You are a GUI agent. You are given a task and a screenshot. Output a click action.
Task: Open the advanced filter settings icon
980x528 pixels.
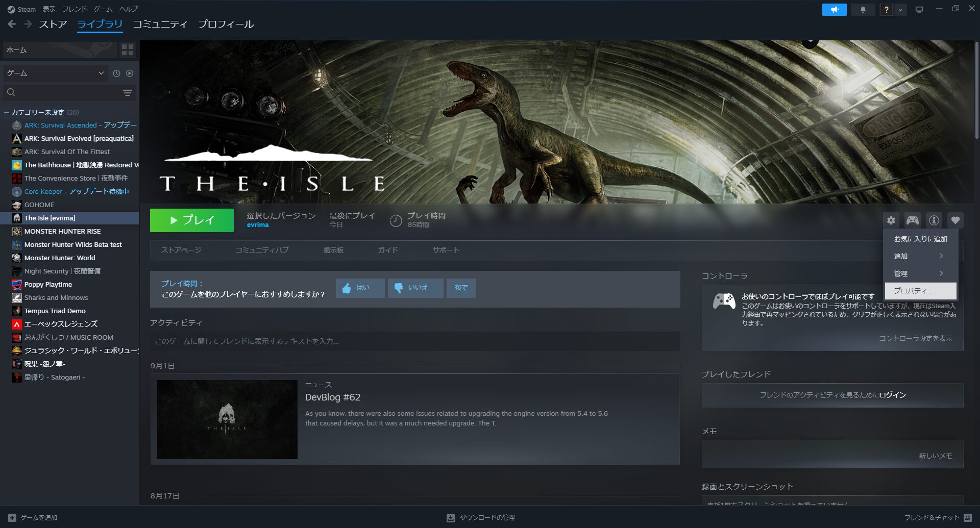(128, 92)
